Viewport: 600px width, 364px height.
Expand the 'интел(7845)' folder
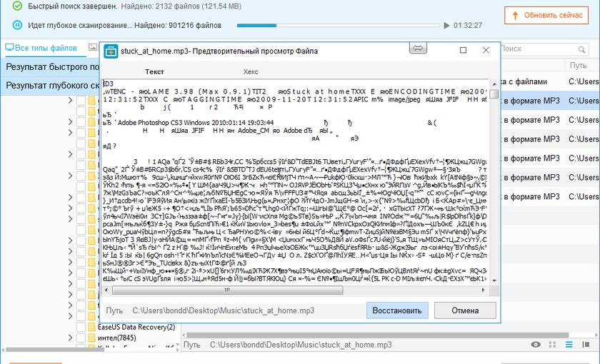click(70, 338)
